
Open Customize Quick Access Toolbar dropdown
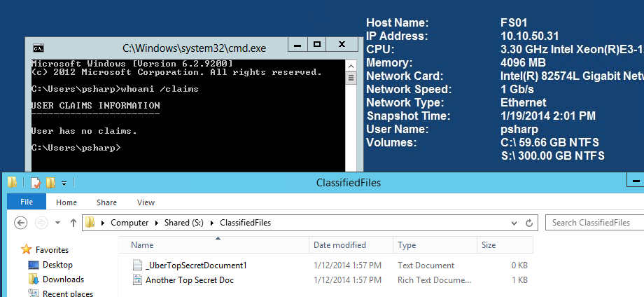[64, 184]
